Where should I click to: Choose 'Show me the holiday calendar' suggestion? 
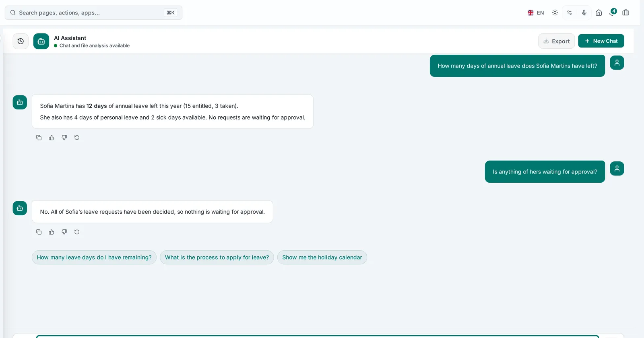click(x=322, y=258)
